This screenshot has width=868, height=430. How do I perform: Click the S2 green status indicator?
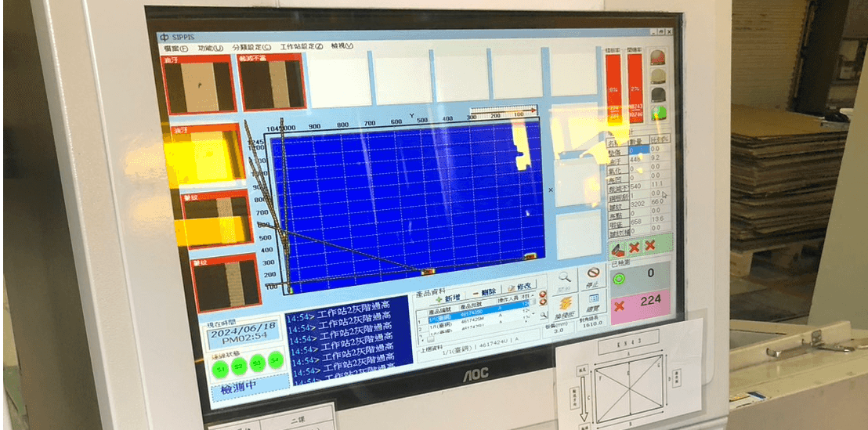[x=239, y=365]
